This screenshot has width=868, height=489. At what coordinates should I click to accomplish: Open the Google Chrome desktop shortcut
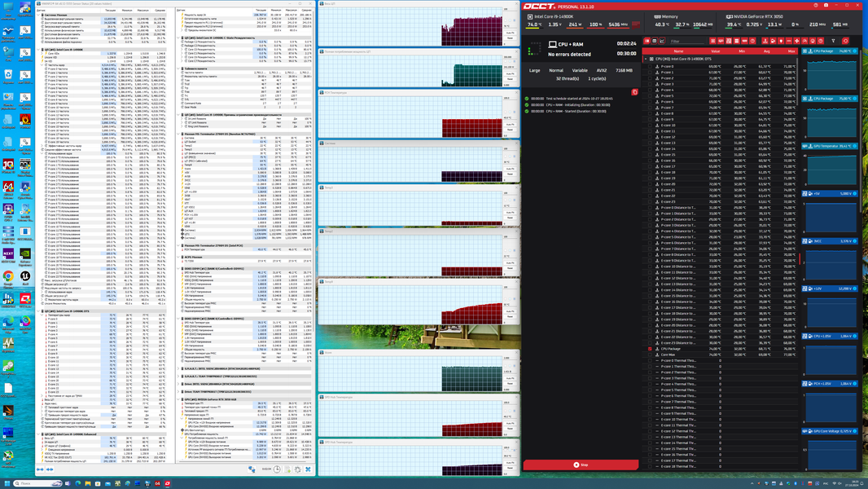8,279
